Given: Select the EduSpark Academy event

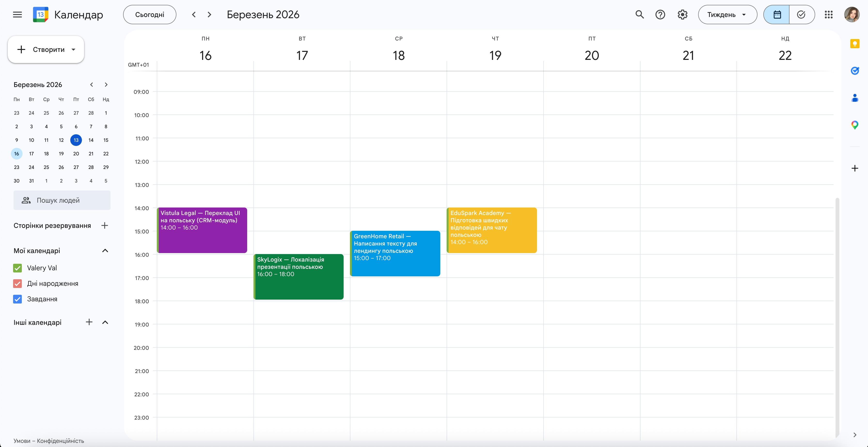Looking at the screenshot, I should [491, 230].
